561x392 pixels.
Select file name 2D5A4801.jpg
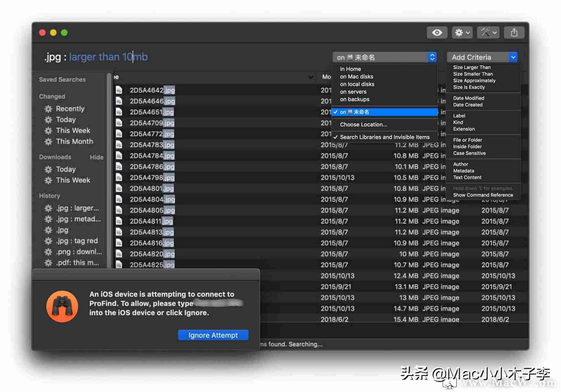click(x=152, y=188)
